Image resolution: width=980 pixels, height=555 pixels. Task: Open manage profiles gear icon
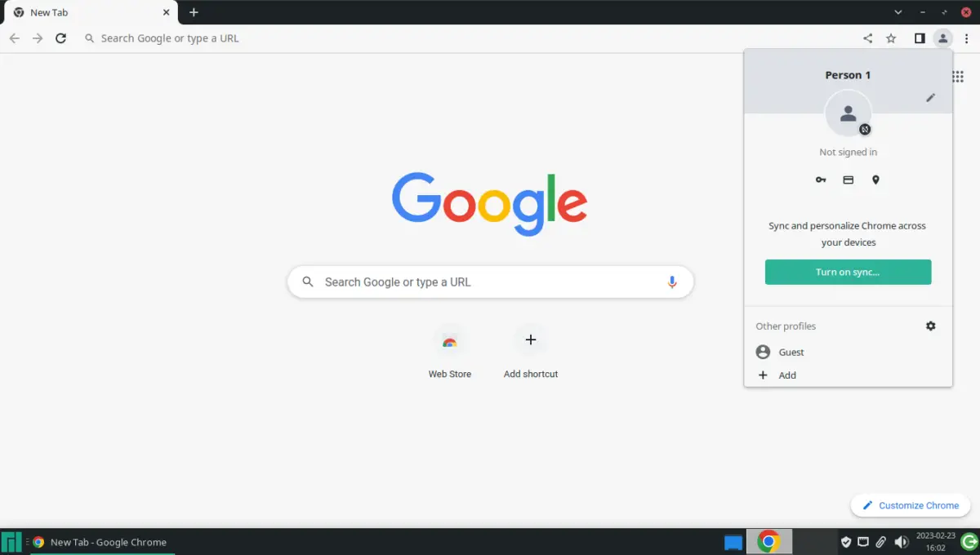coord(931,326)
